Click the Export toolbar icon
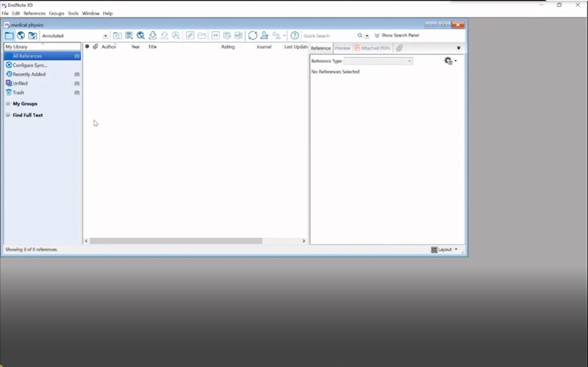The width and height of the screenshot is (588, 367). (x=165, y=36)
